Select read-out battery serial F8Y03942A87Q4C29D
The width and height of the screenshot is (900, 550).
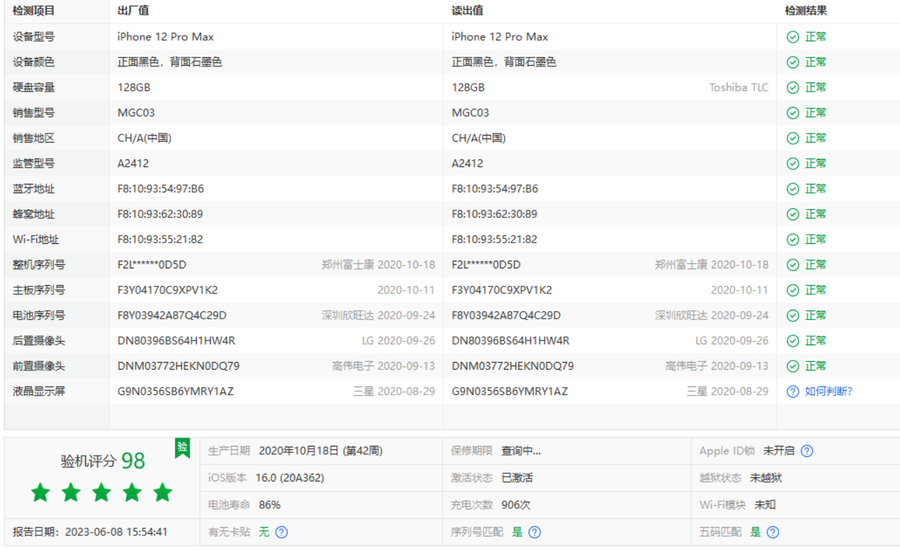click(x=506, y=315)
